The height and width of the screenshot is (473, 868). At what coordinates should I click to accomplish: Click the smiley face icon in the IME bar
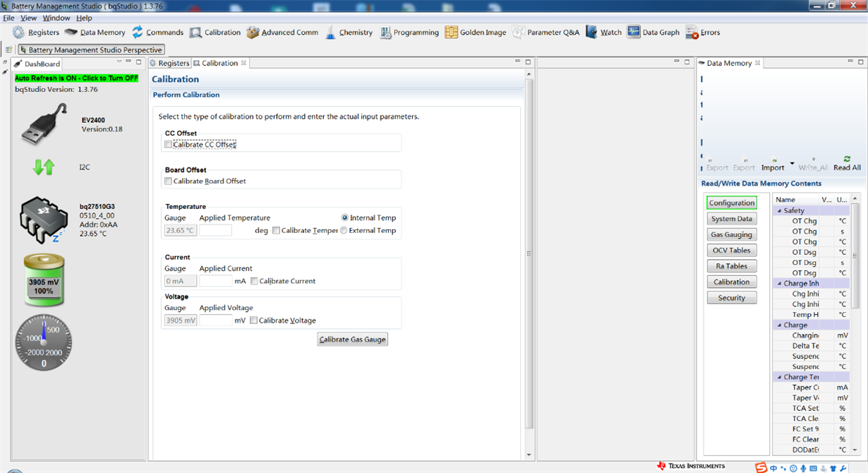(793, 468)
